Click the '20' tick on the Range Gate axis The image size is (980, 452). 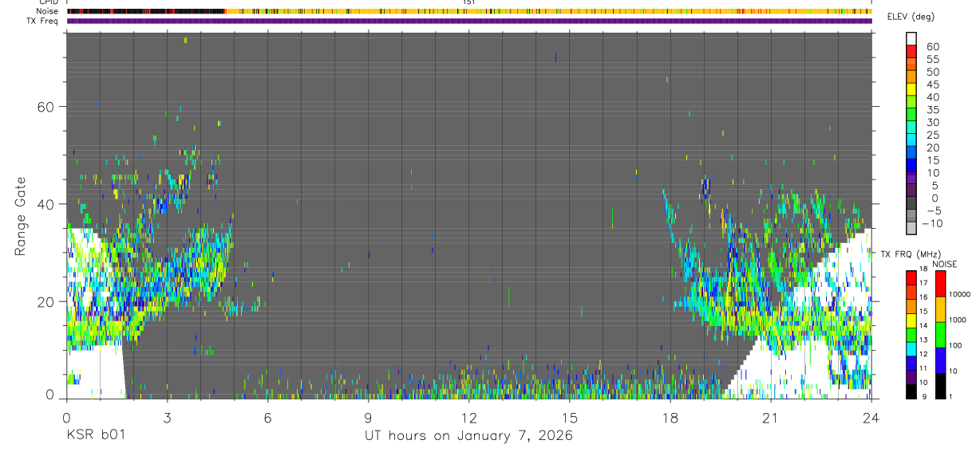(45, 301)
